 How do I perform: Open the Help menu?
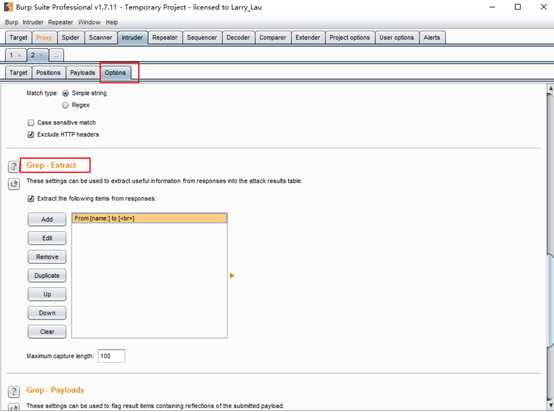pos(112,22)
